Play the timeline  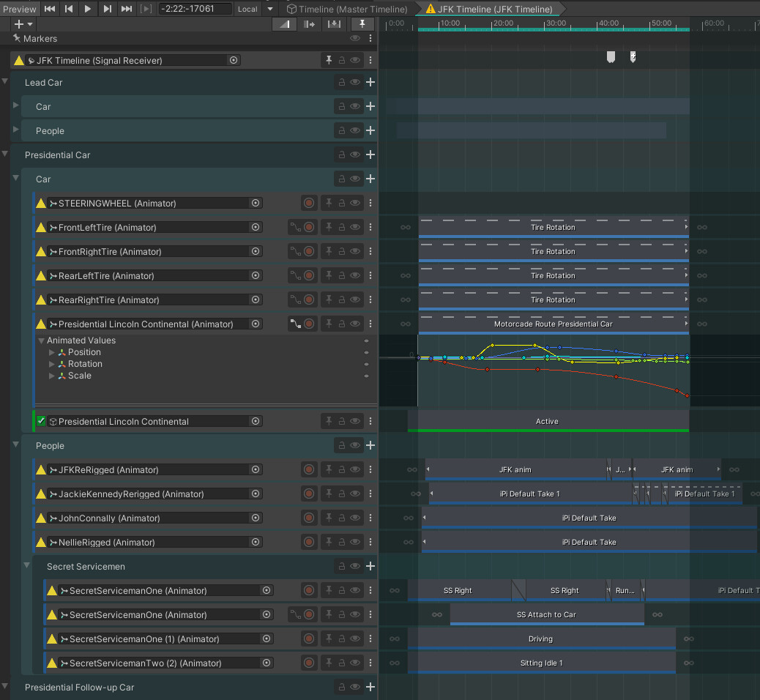tap(88, 9)
